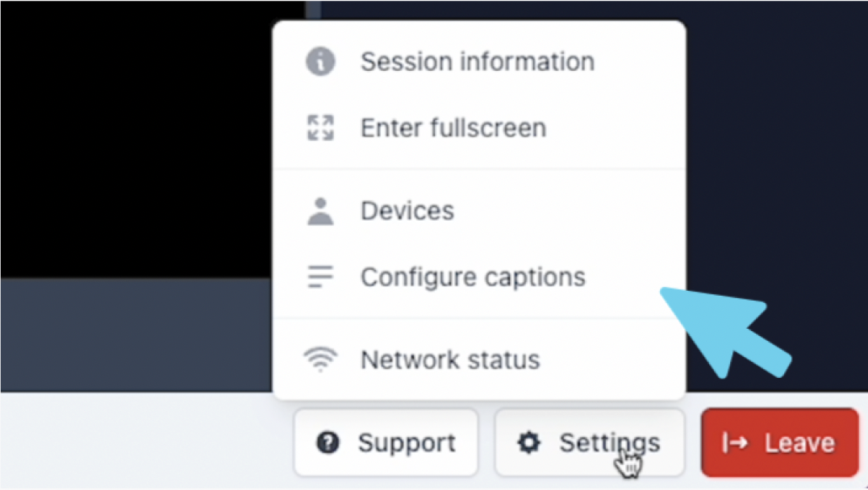Screen dimensions: 868x490
Task: Click the person icon next to Devices
Action: pos(320,211)
